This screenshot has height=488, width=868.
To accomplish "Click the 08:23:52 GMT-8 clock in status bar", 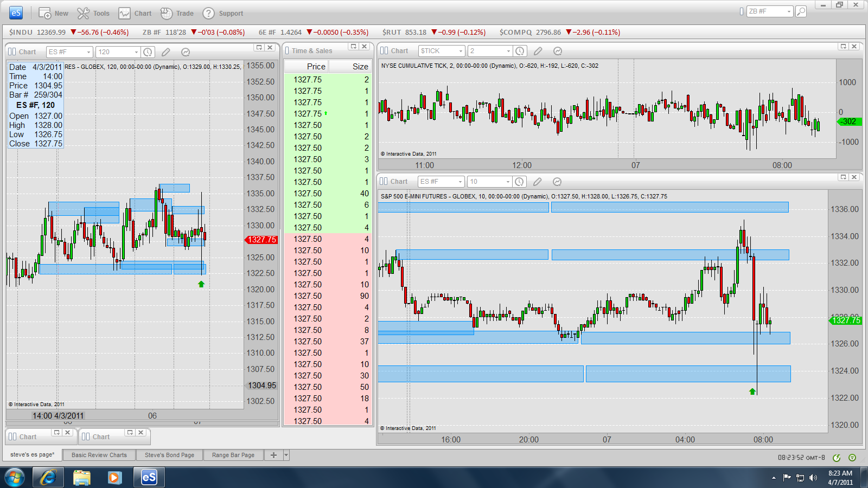I will click(x=801, y=458).
